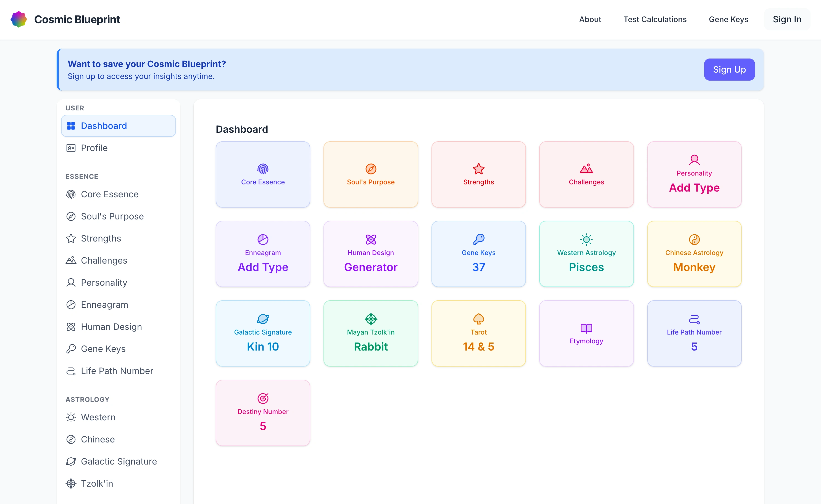Click the person icon beside sidebar Personality
This screenshot has height=504, width=821.
point(71,283)
